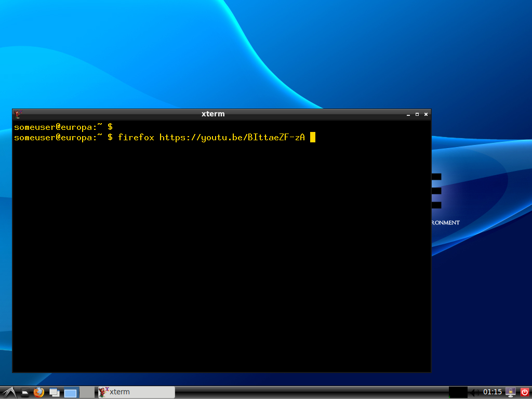Open the volume control speaker icon

click(475, 392)
